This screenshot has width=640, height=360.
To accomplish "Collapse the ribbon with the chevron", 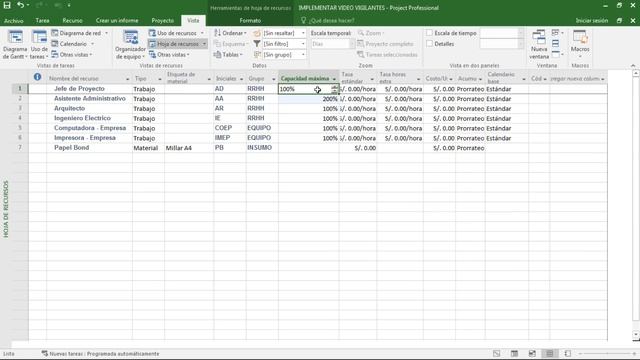I will coord(633,65).
